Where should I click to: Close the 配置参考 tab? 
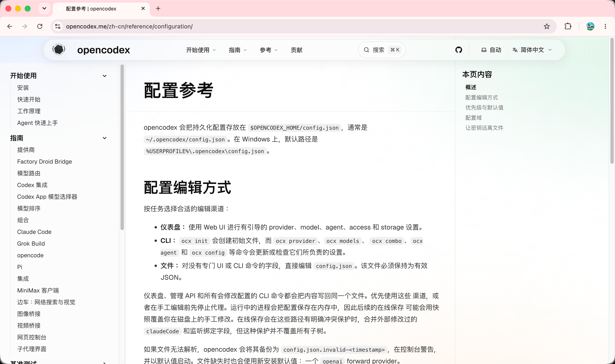pos(143,9)
